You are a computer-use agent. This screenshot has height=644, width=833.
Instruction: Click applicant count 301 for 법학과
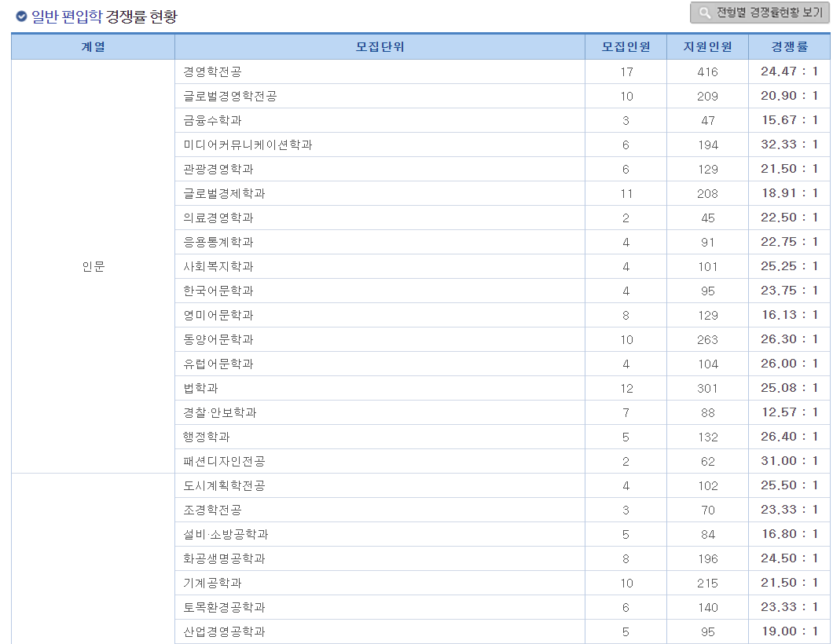707,389
